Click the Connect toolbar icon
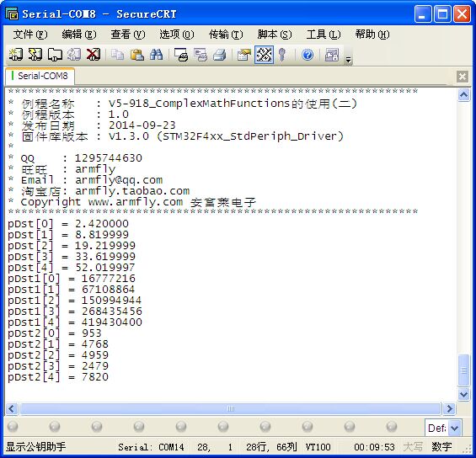 pyautogui.click(x=16, y=55)
